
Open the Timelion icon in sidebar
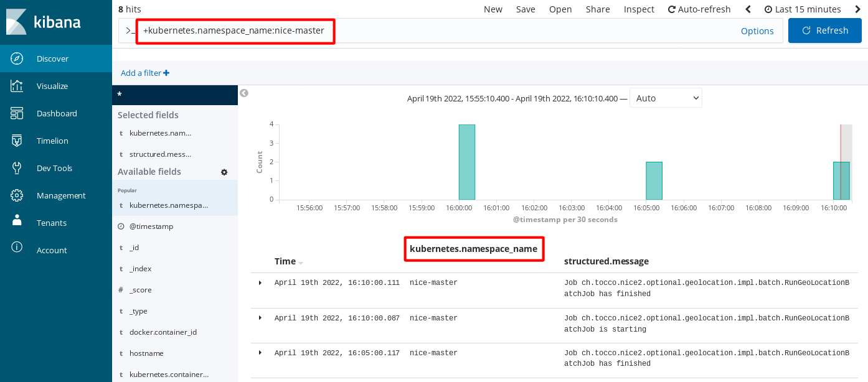tap(17, 141)
